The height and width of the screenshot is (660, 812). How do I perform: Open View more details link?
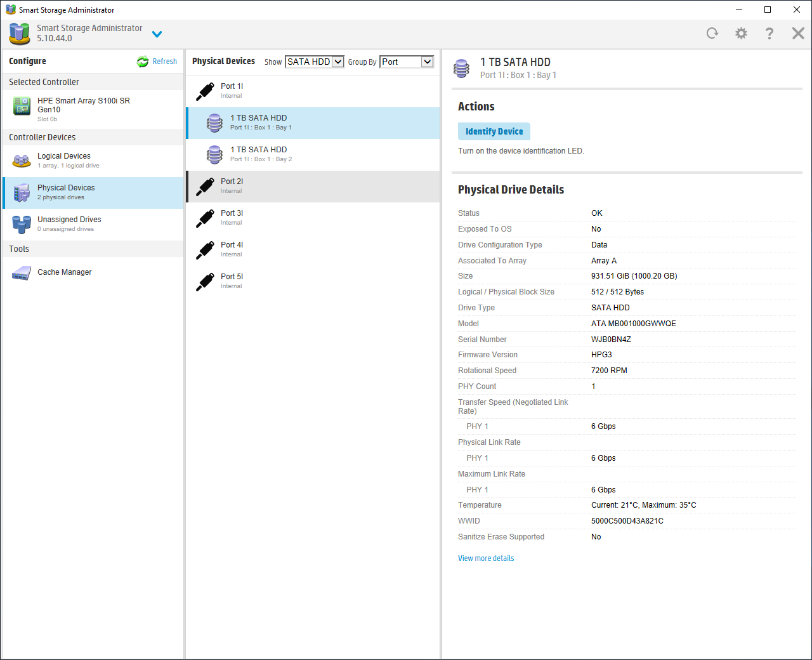(486, 558)
